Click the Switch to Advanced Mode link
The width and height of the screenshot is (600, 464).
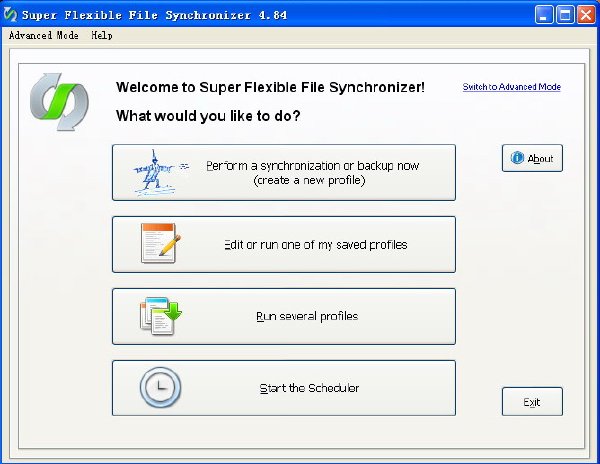512,87
